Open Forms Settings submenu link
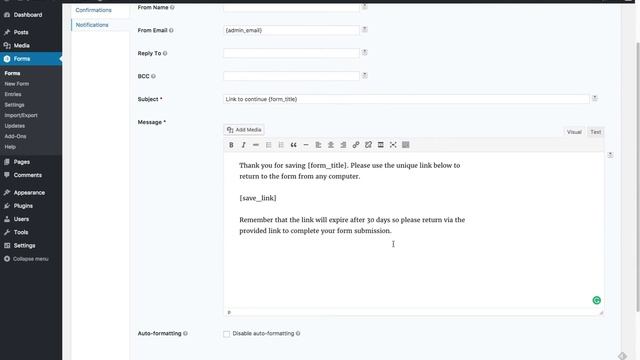This screenshot has width=640, height=360. click(14, 105)
